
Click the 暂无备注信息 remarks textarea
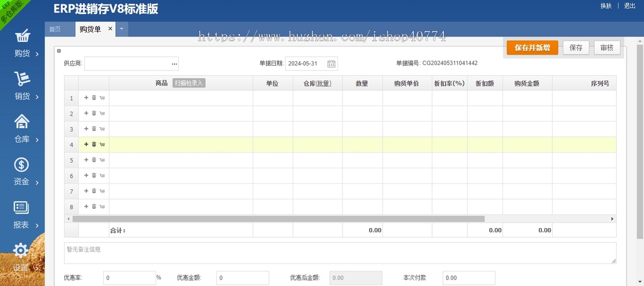(x=340, y=253)
